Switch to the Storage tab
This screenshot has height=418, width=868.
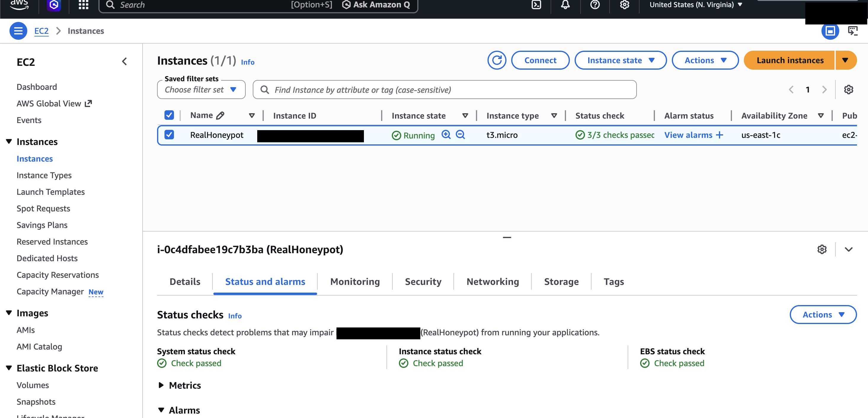[561, 281]
